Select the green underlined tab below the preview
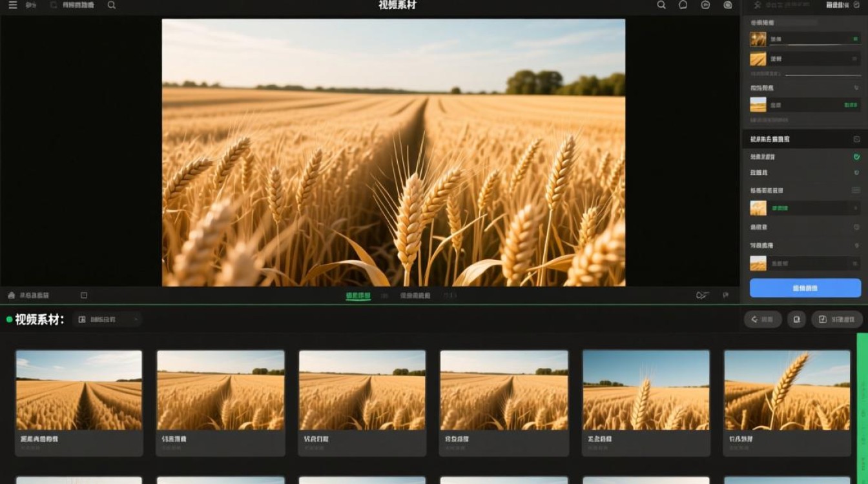The width and height of the screenshot is (868, 484). [358, 296]
